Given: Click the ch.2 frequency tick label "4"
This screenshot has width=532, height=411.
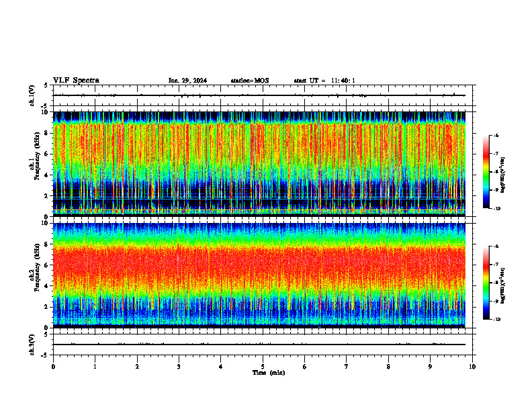Looking at the screenshot, I should tap(46, 286).
